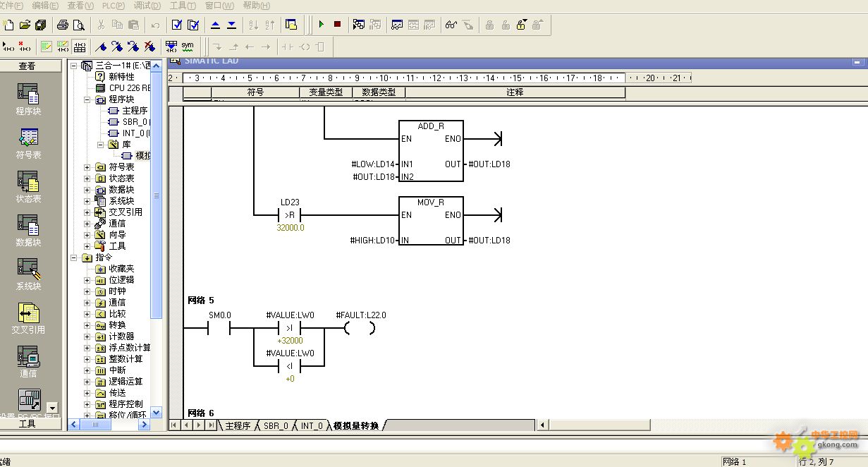
Task: Expand the 状态表 tree node
Action: coord(87,178)
